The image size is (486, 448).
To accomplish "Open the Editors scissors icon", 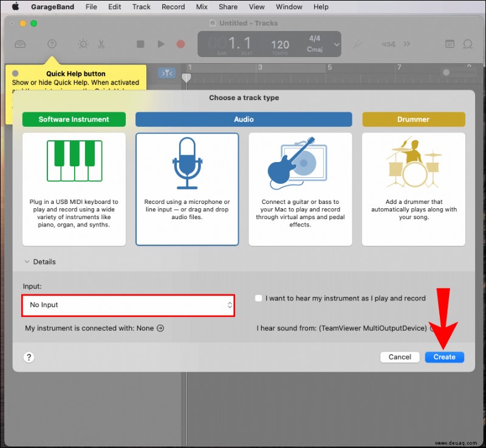I will 101,44.
